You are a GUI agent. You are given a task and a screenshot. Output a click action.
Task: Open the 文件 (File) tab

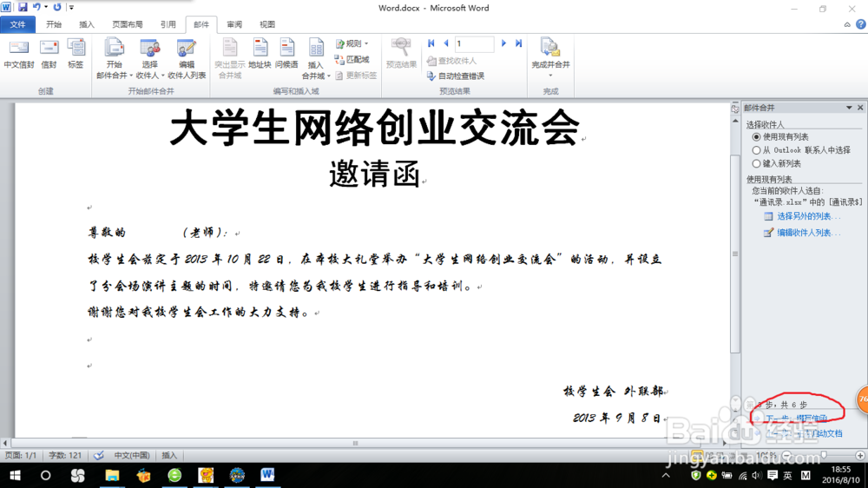(x=17, y=24)
